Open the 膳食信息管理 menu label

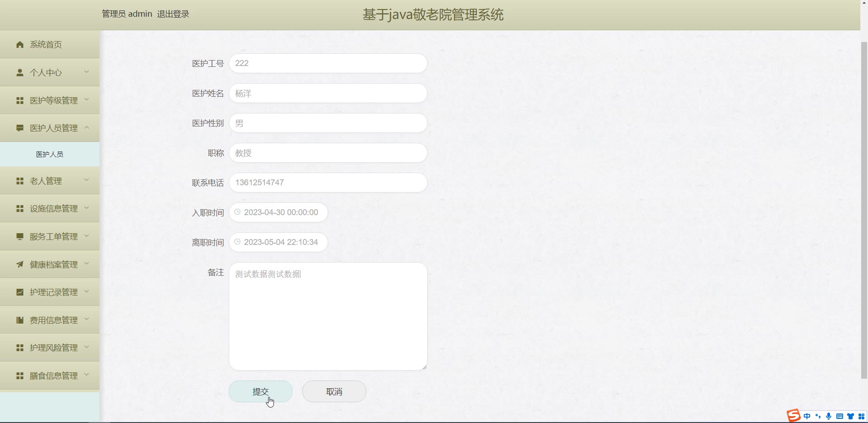click(x=54, y=376)
